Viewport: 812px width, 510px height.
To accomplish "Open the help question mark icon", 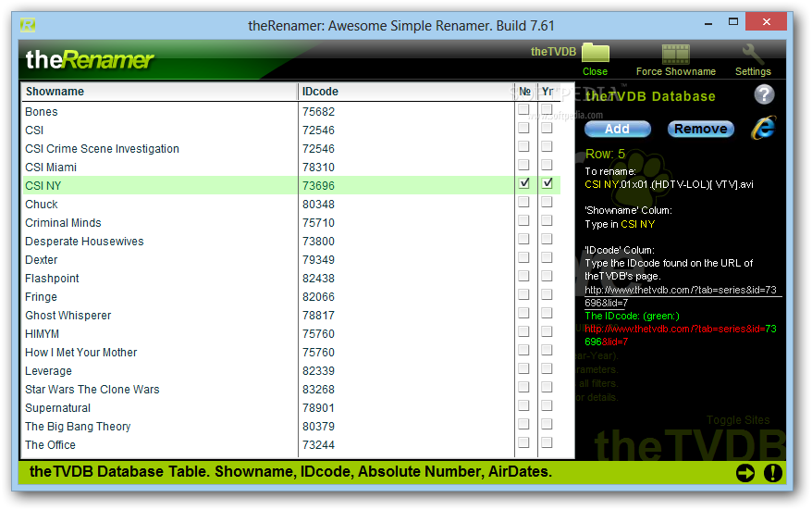I will tap(764, 94).
